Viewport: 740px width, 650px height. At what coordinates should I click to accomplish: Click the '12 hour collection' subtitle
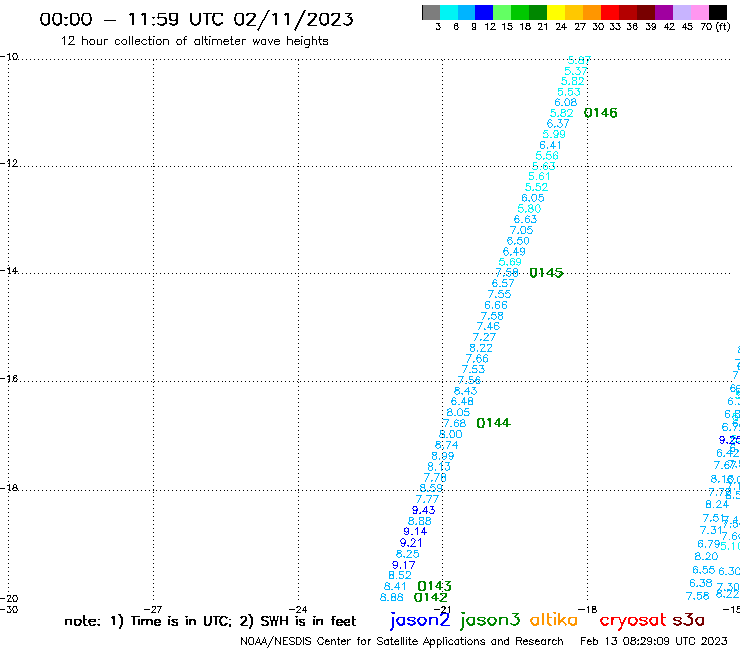pos(194,41)
